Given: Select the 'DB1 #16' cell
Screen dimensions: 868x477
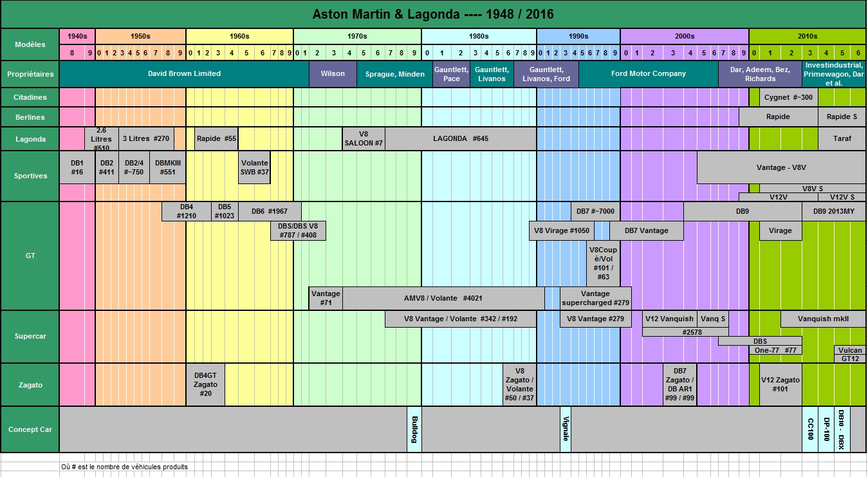Looking at the screenshot, I should pos(77,168).
